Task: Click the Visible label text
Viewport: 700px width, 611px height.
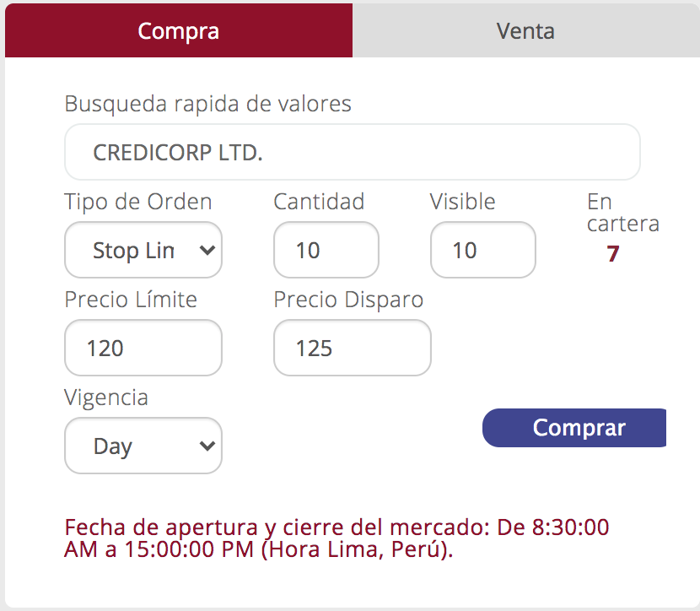Action: click(x=463, y=202)
